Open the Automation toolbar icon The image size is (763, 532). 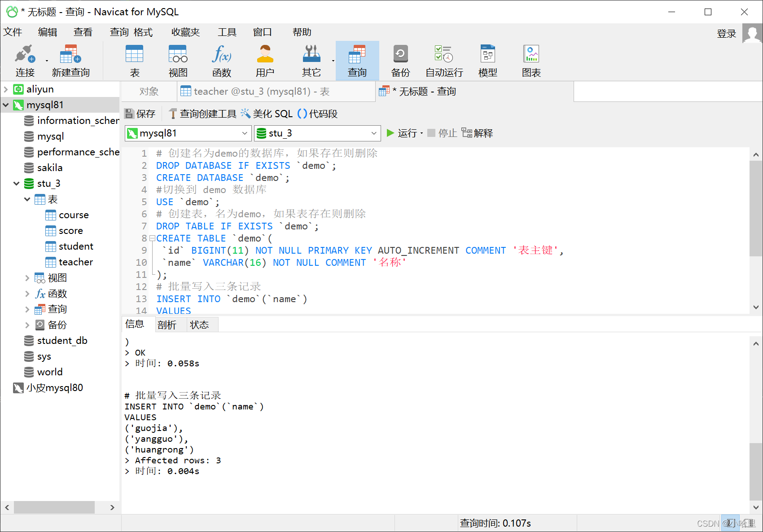[444, 61]
